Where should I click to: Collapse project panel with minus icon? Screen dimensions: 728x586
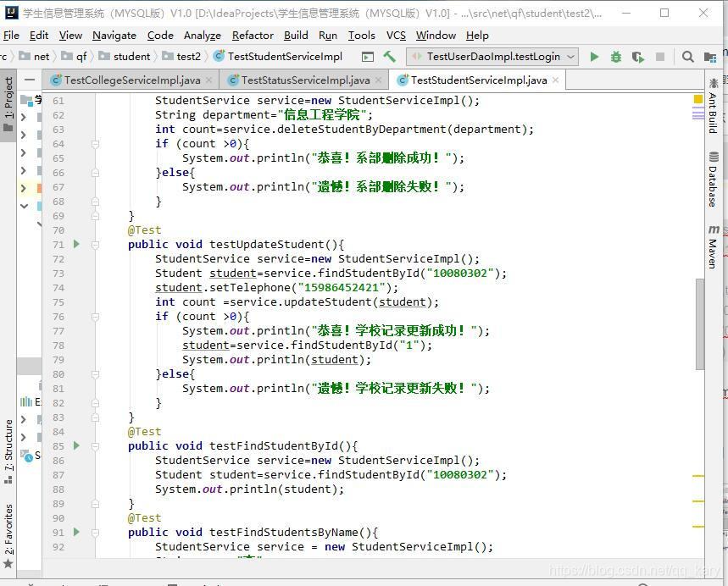click(x=30, y=80)
